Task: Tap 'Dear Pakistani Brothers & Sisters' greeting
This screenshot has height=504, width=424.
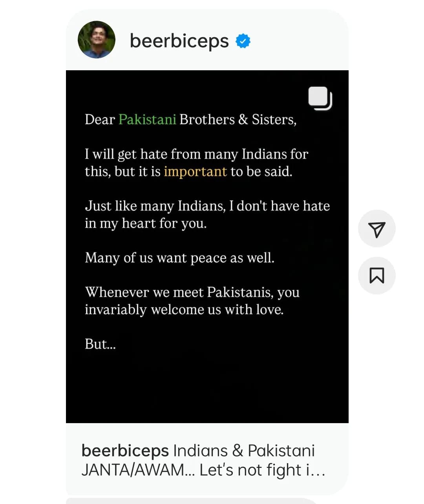Action: (190, 119)
